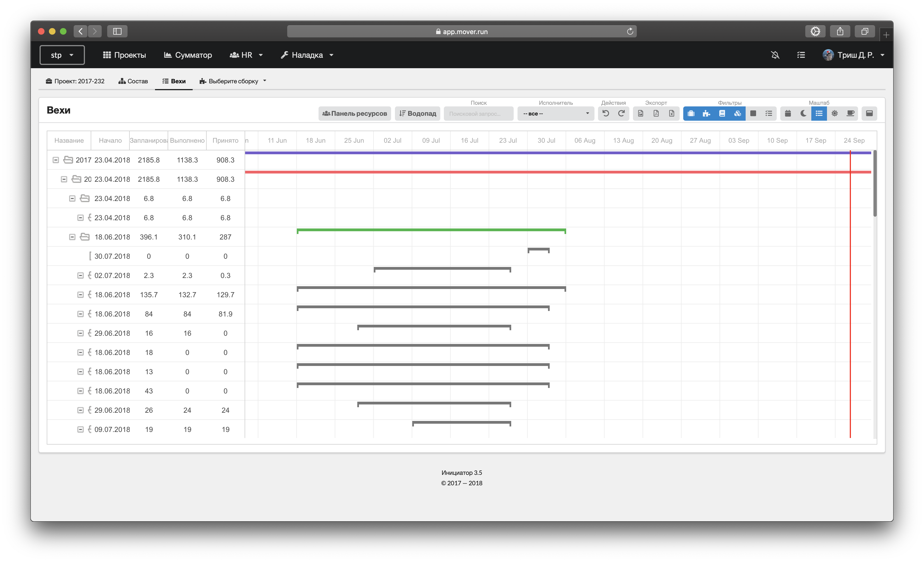924x562 pixels.
Task: Toggle the puzzle piece filter
Action: (707, 113)
